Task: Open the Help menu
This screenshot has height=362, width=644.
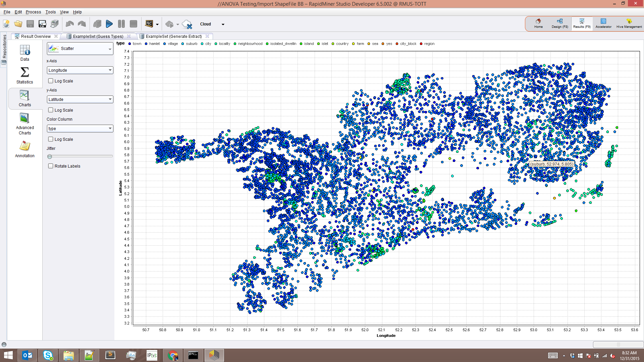Action: (77, 12)
